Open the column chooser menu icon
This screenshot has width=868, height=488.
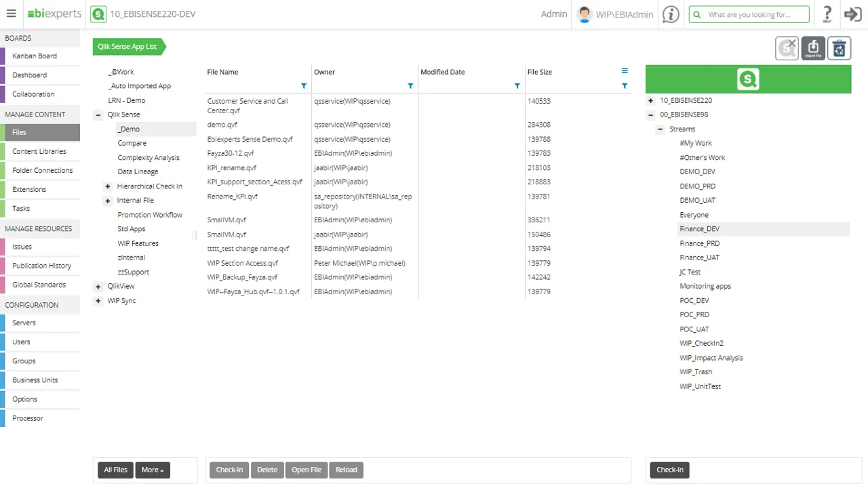(625, 70)
